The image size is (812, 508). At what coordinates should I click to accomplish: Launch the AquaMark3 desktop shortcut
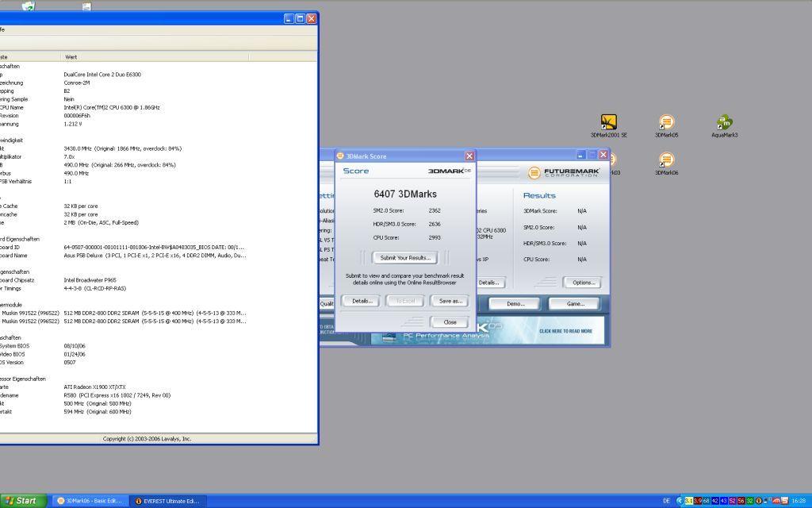725,125
